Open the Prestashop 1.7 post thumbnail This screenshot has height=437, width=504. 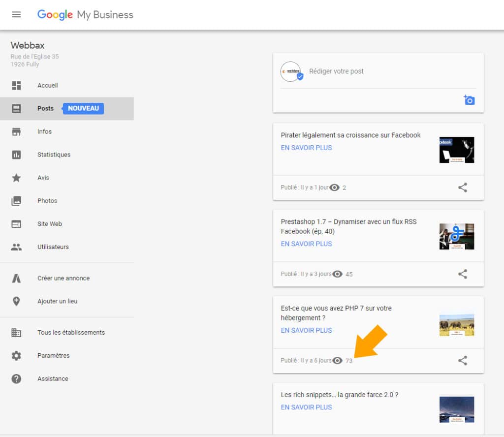coord(457,237)
